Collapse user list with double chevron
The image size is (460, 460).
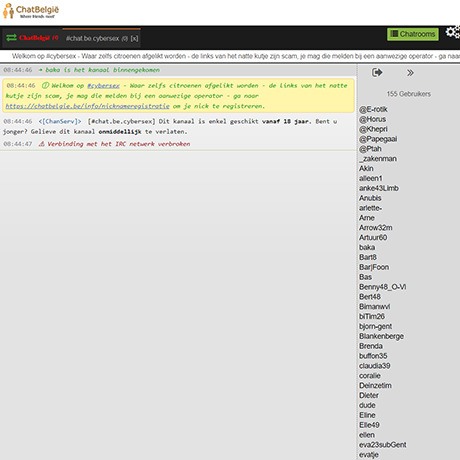[410, 73]
